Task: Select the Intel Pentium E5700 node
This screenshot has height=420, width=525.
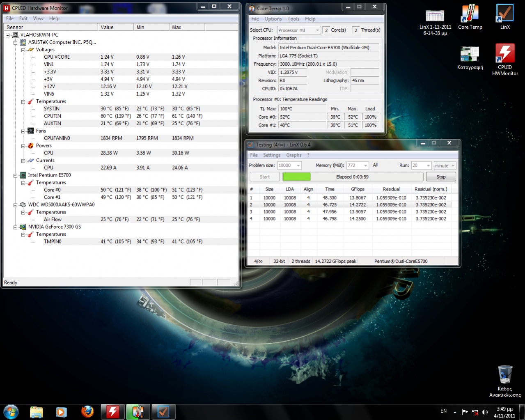Action: (x=49, y=175)
